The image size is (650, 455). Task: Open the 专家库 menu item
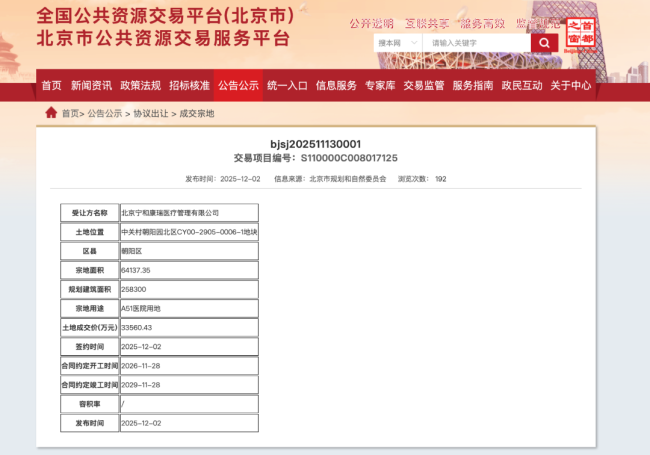[380, 85]
